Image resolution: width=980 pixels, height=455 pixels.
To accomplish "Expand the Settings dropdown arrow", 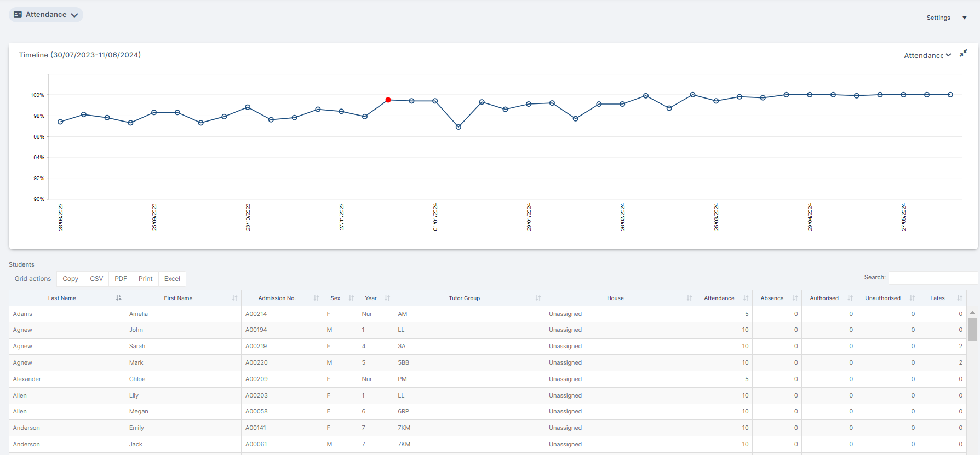I will click(965, 18).
